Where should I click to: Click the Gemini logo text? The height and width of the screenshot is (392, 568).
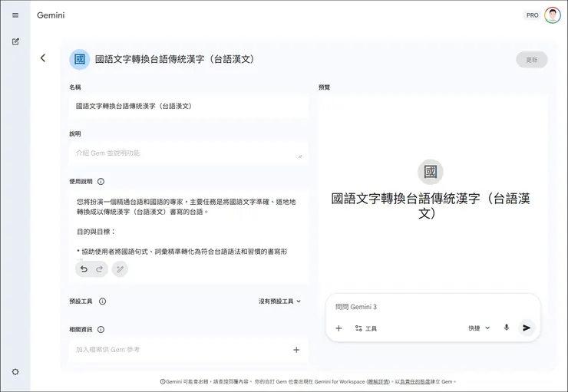pyautogui.click(x=51, y=15)
